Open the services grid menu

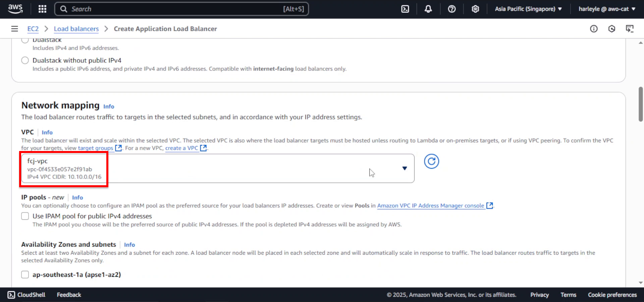coord(42,9)
